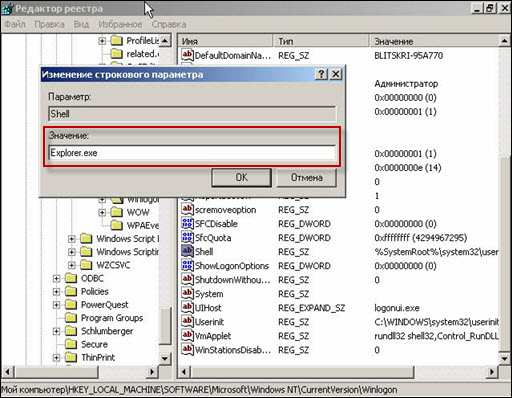The width and height of the screenshot is (512, 398).
Task: Open the Правка menu
Action: click(x=49, y=24)
